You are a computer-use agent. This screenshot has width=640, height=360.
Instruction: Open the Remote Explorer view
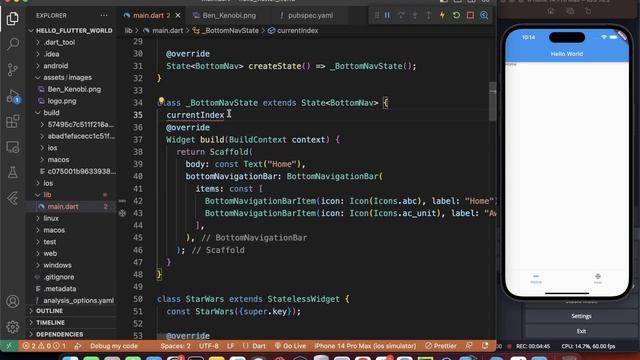[13, 147]
